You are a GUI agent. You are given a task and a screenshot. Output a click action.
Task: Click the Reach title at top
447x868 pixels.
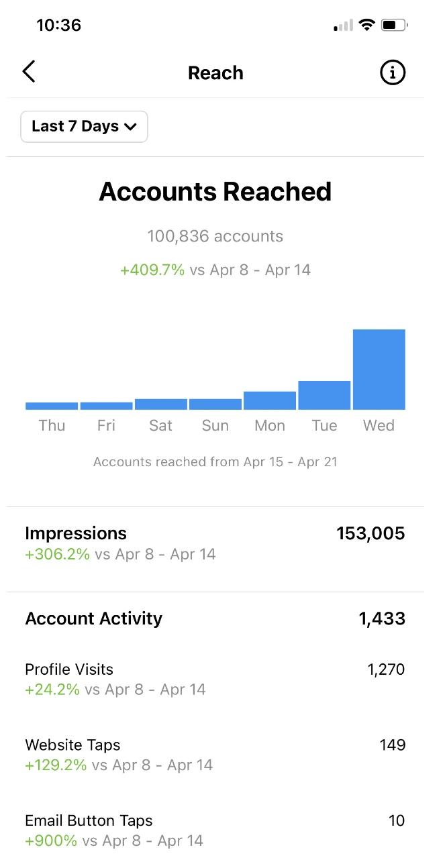(215, 72)
